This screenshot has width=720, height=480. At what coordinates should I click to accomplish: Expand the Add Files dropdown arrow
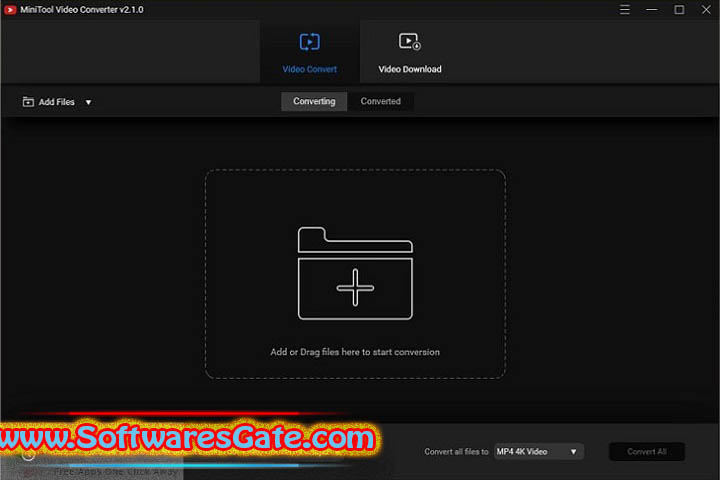tap(88, 102)
